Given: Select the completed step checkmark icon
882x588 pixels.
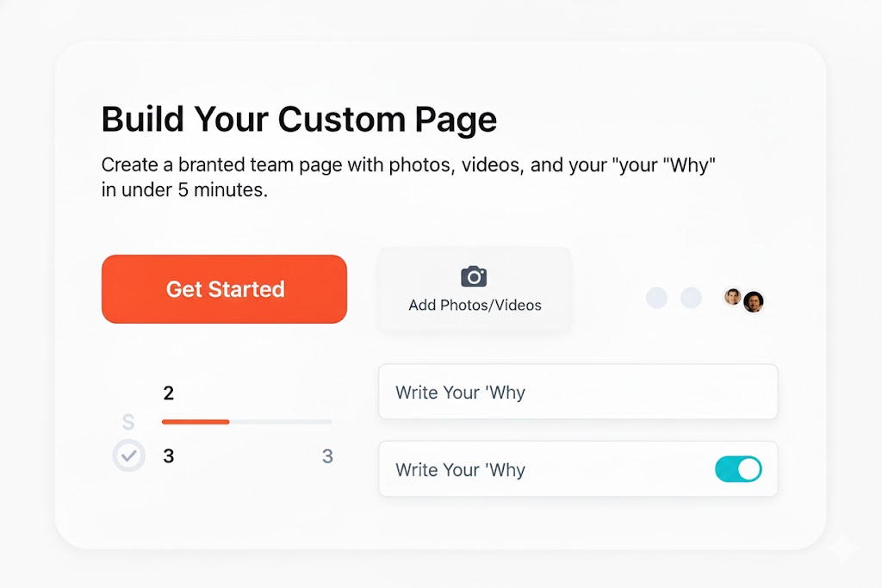Looking at the screenshot, I should 128,455.
